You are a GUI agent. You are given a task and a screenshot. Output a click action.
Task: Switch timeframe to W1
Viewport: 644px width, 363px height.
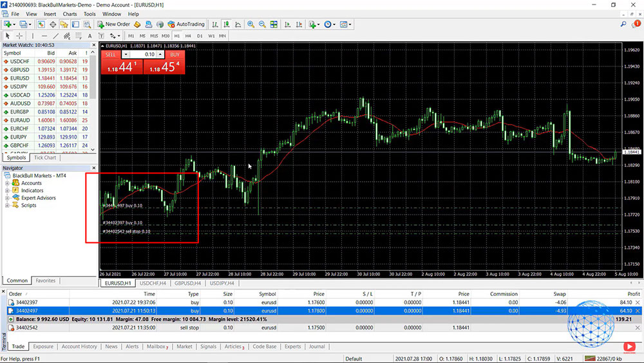(211, 35)
